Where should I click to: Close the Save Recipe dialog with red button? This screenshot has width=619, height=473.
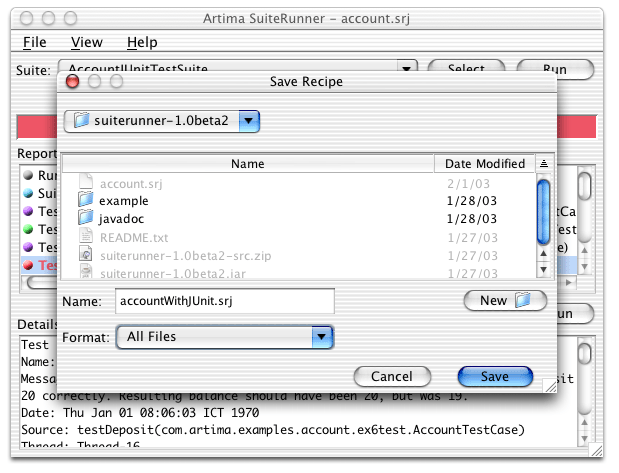tap(72, 81)
